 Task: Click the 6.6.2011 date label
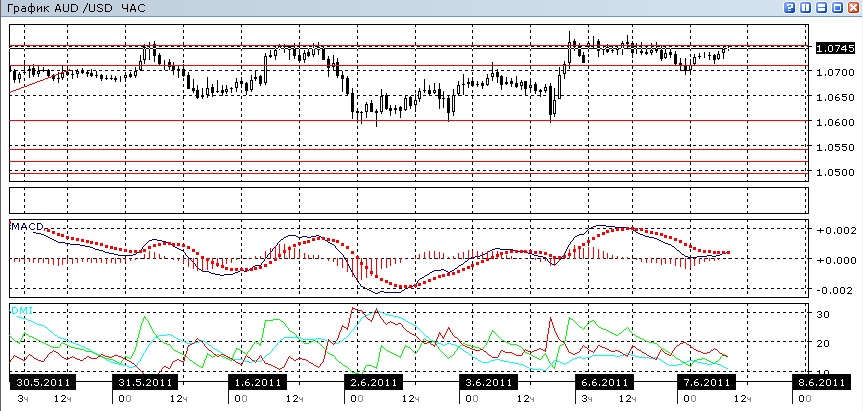coord(604,382)
